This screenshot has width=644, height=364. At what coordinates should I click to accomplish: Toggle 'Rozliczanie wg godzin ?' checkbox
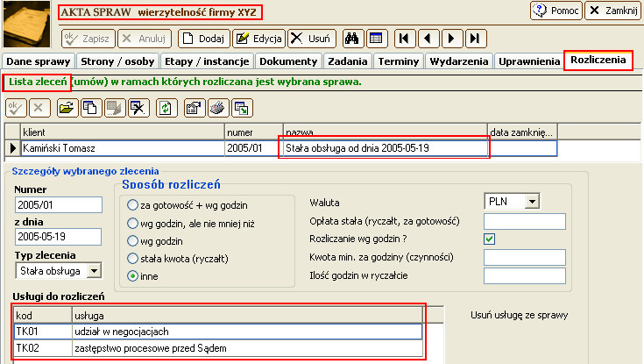coord(489,239)
